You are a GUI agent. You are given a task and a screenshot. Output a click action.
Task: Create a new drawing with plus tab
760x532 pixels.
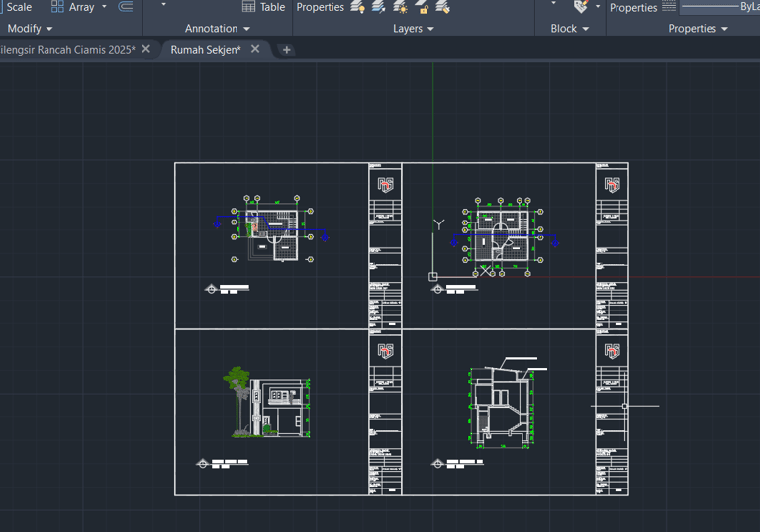coord(286,49)
